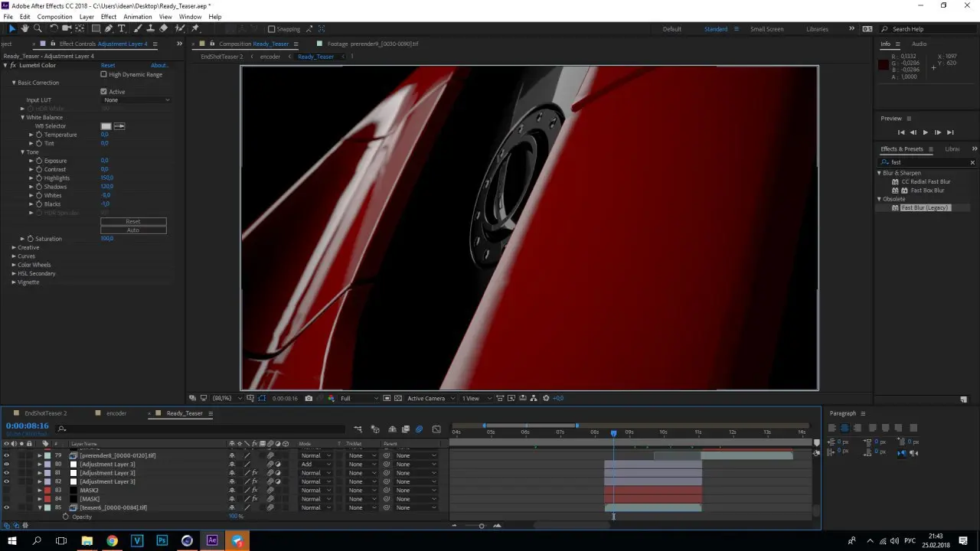Click the WB Selector eyedropper
This screenshot has height=551, width=980.
pyautogui.click(x=119, y=126)
